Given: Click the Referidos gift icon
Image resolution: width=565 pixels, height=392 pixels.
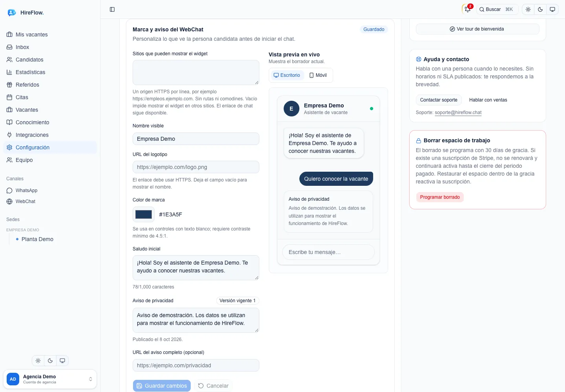Looking at the screenshot, I should [x=9, y=85].
